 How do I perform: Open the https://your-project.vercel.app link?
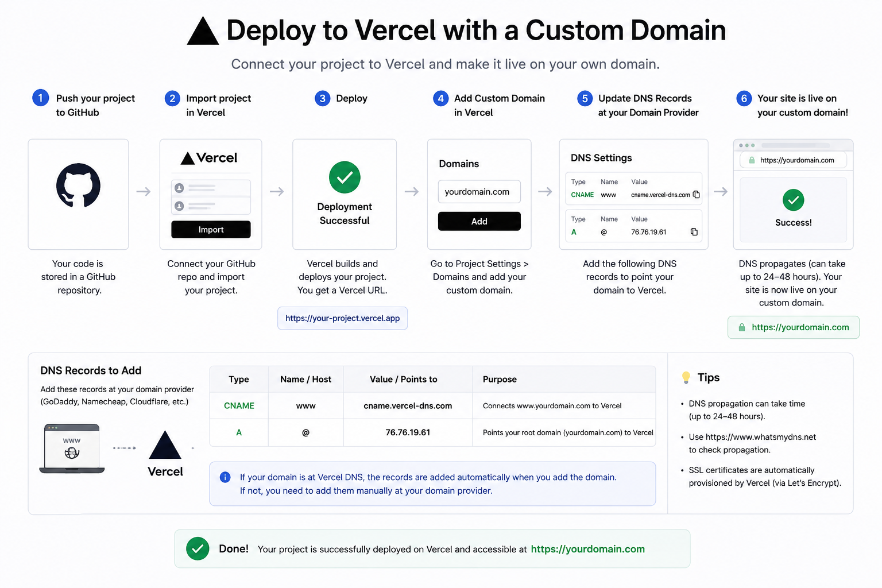point(342,318)
